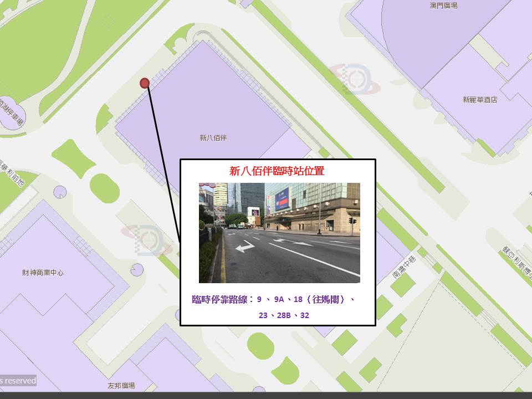Click the 華利前地 label on left edge
Image resolution: width=532 pixels, height=399 pixels.
coord(13,173)
